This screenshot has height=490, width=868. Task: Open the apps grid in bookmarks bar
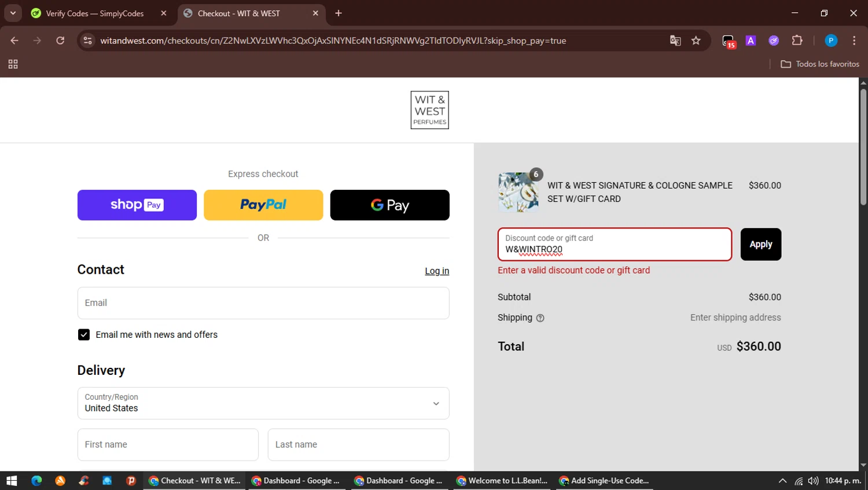coord(13,64)
